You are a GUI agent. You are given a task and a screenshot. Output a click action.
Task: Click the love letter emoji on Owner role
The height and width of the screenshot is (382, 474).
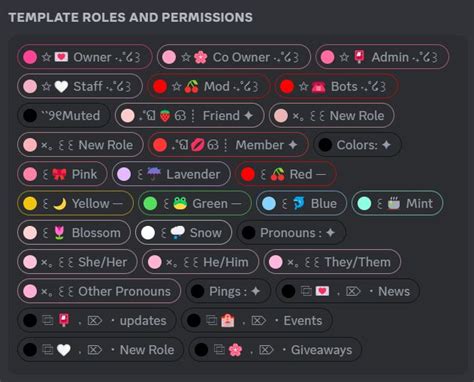tap(61, 57)
